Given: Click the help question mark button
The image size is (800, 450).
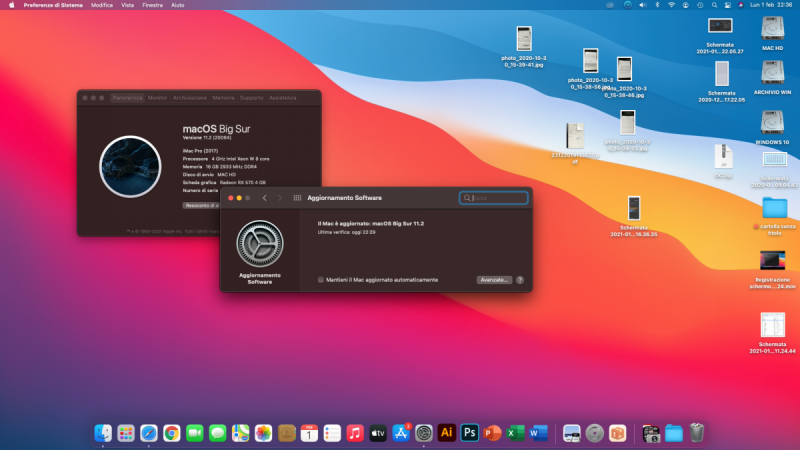Looking at the screenshot, I should (x=520, y=280).
